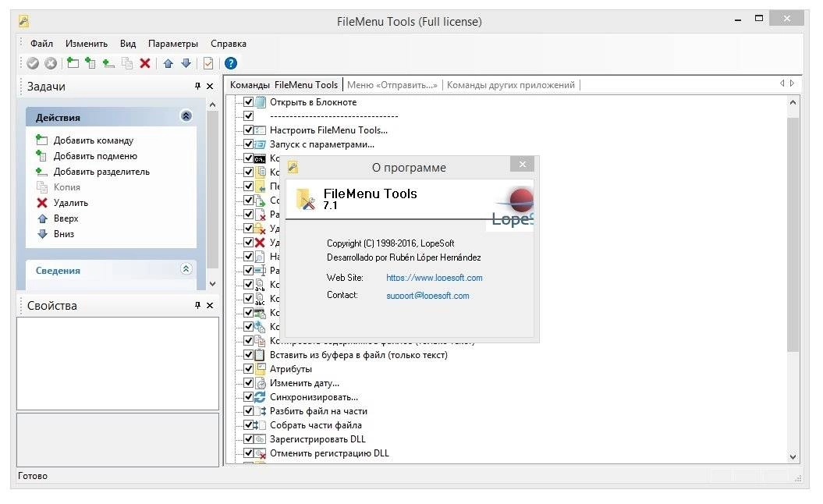Click the options checklist toolbar icon
823x504 pixels.
tap(208, 63)
